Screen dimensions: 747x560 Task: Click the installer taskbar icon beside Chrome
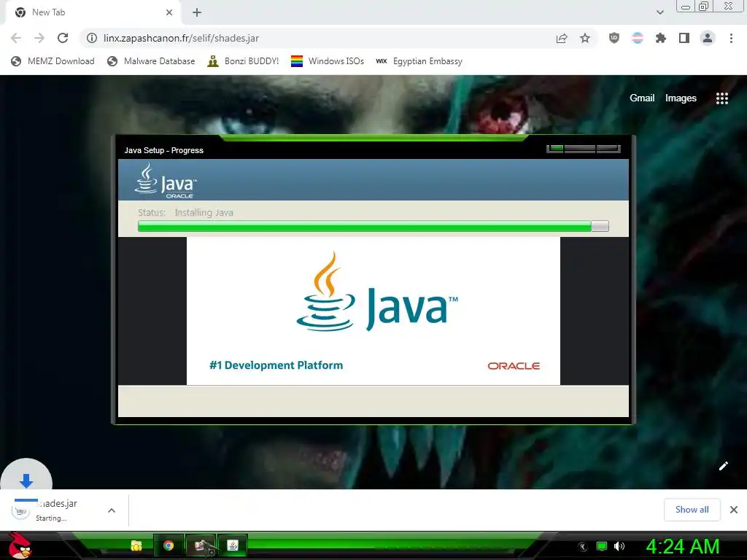(201, 545)
